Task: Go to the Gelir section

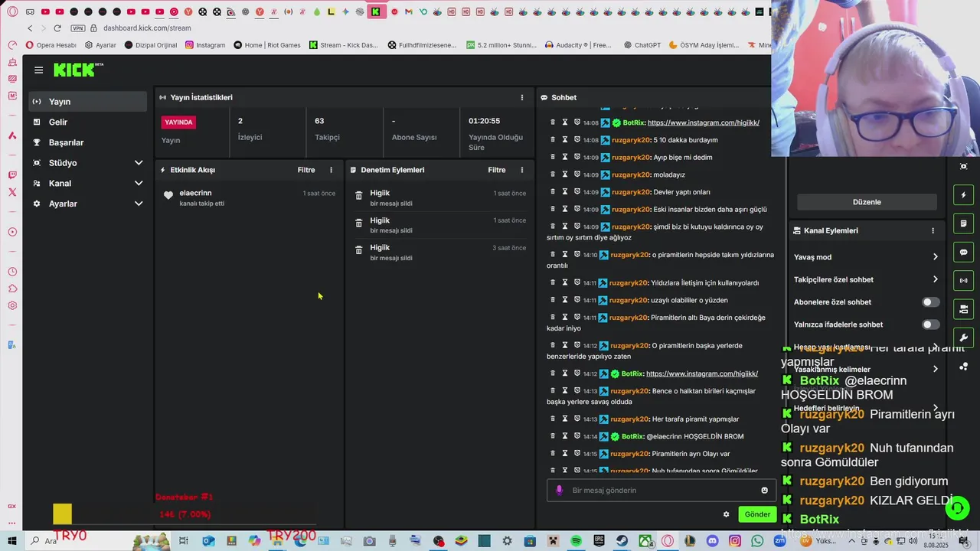Action: [x=87, y=122]
